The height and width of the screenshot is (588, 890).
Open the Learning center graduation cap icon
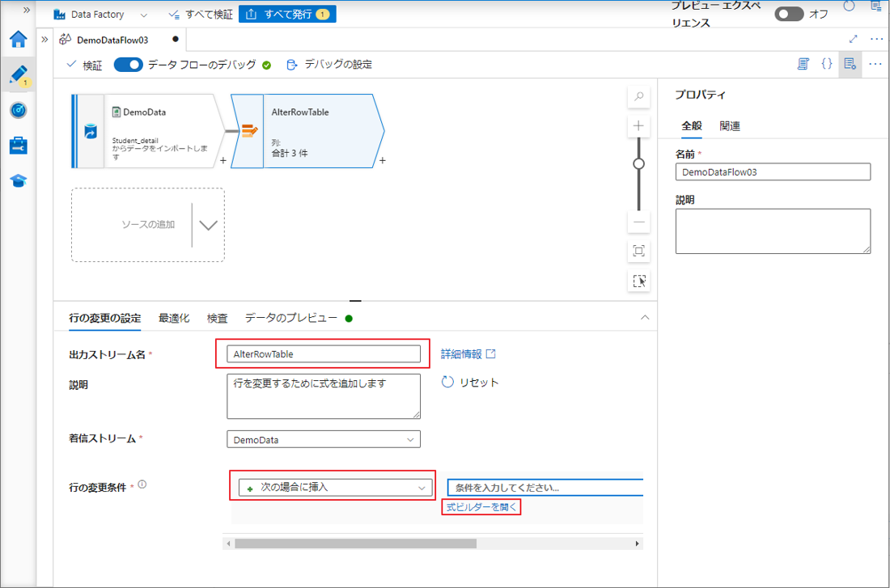tap(18, 181)
